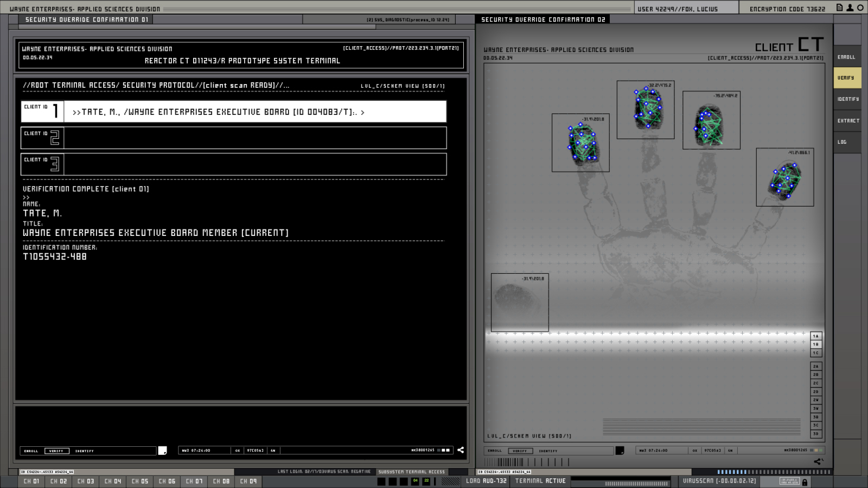Click the blue segmented scan progress indicator
Screen dimensions: 868x488
point(774,472)
